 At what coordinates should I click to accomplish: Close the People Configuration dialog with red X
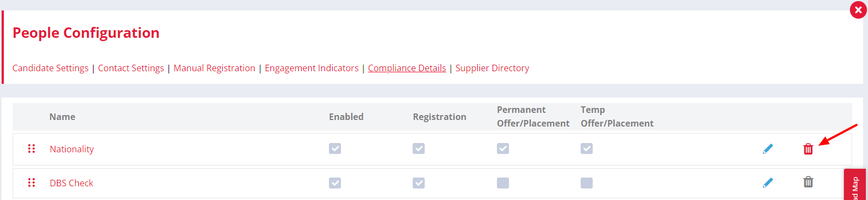(858, 10)
